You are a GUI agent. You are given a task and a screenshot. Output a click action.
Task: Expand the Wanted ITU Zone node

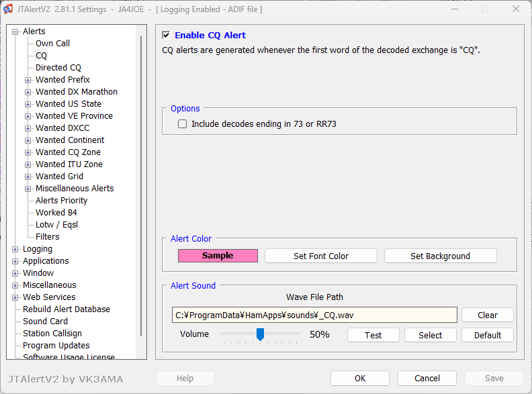28,165
